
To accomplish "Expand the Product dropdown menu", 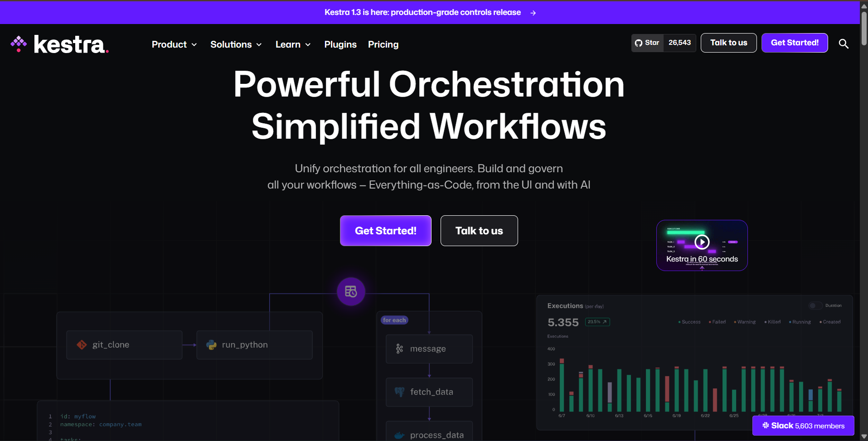I will (174, 44).
